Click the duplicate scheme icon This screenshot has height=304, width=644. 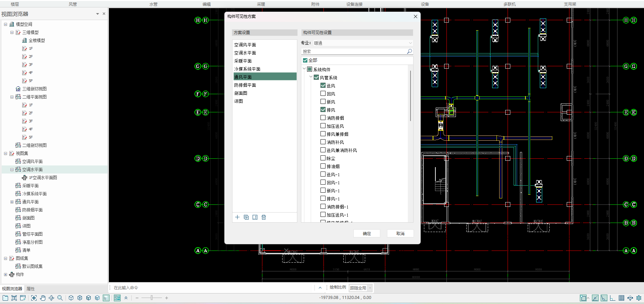[246, 217]
